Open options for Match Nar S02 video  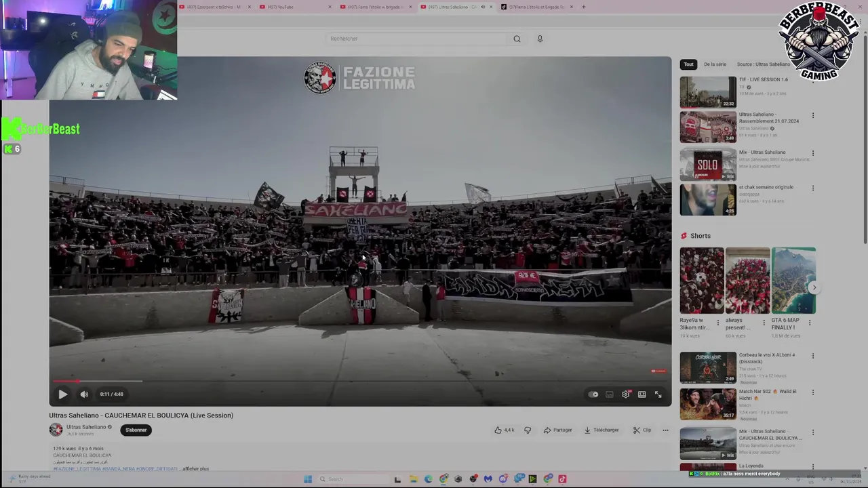point(813,392)
